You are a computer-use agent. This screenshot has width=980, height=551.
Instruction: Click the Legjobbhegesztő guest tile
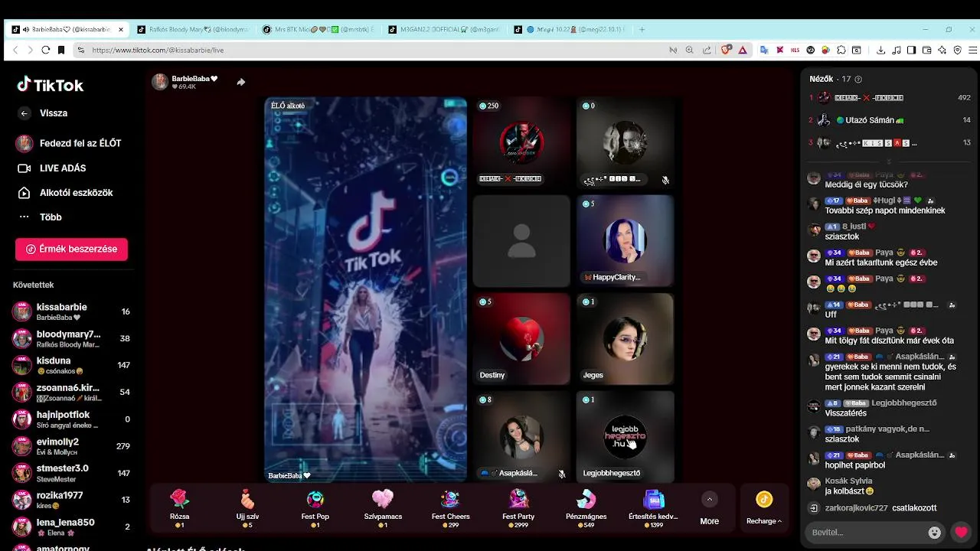click(625, 436)
